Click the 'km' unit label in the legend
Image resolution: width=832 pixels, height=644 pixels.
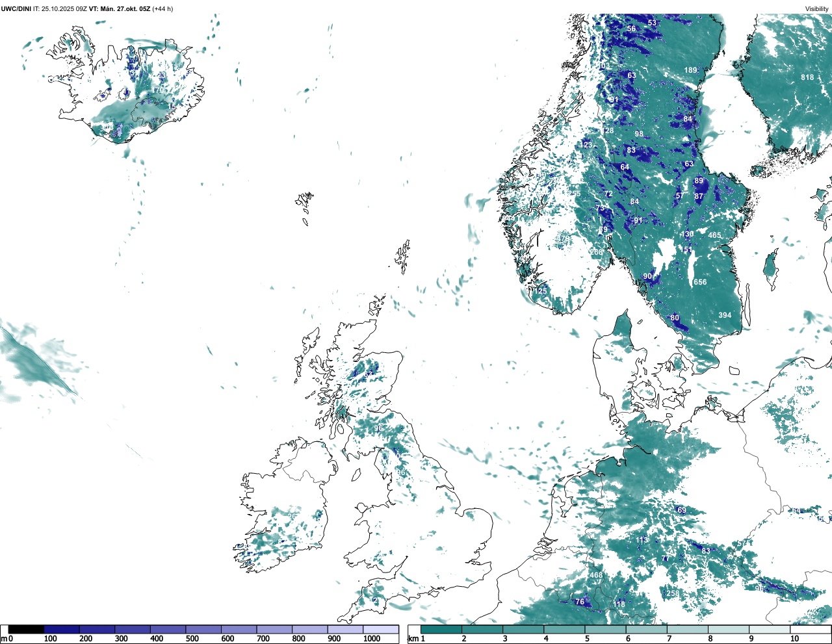[x=413, y=639]
